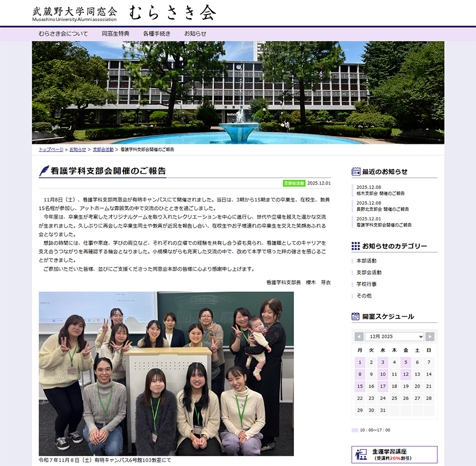Click the calendar icon beside 開室スケジュール

(356, 317)
